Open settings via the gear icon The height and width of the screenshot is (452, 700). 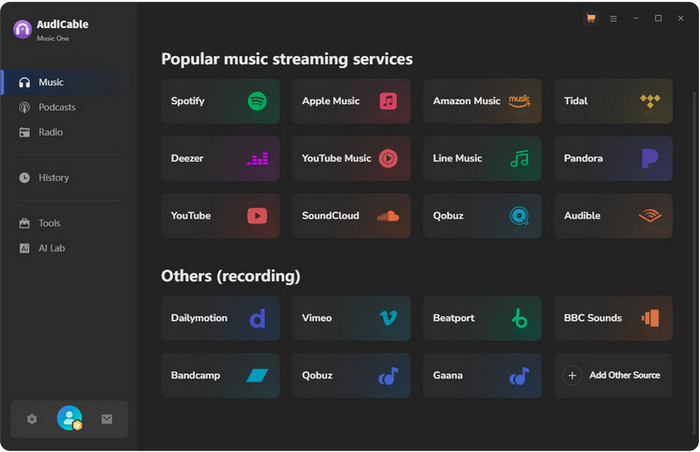point(32,419)
